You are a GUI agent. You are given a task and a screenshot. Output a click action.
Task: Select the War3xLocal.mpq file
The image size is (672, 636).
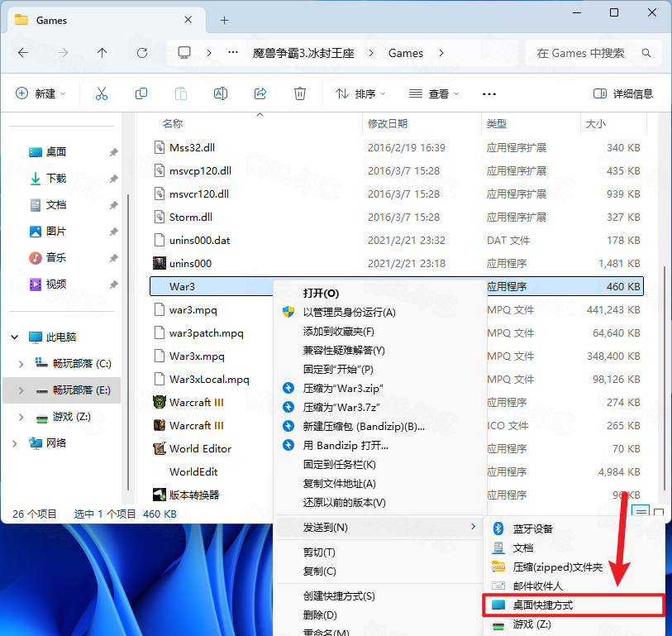(x=209, y=379)
